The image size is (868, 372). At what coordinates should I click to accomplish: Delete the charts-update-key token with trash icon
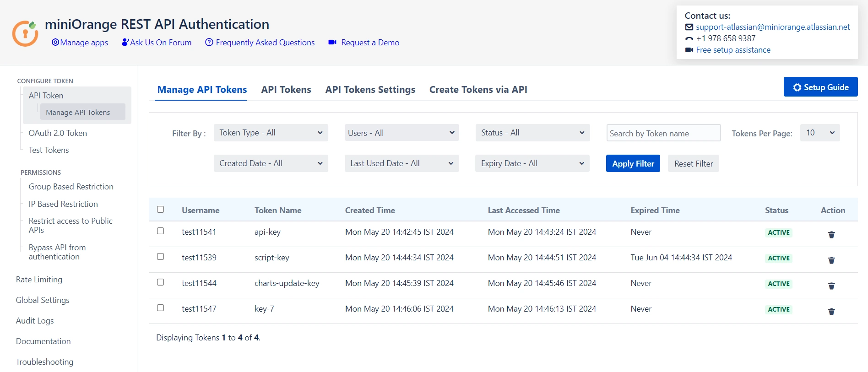pos(831,286)
